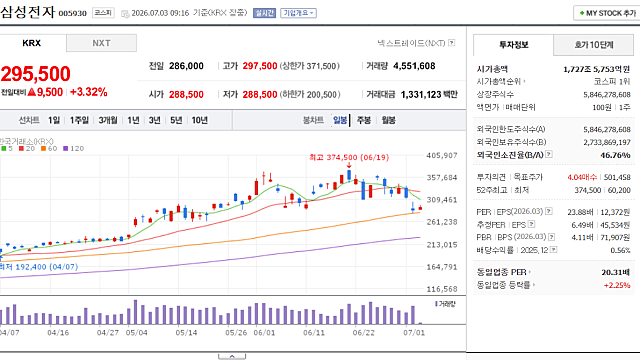640x360 pixels.
Task: Click the red arrow marker under 최고 374,500
Action: click(x=349, y=165)
